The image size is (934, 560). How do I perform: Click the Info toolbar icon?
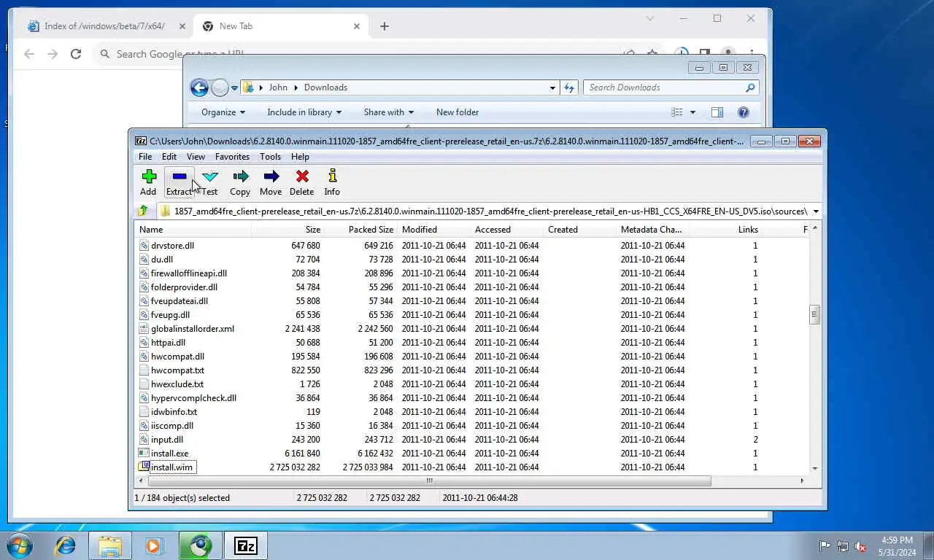(332, 176)
